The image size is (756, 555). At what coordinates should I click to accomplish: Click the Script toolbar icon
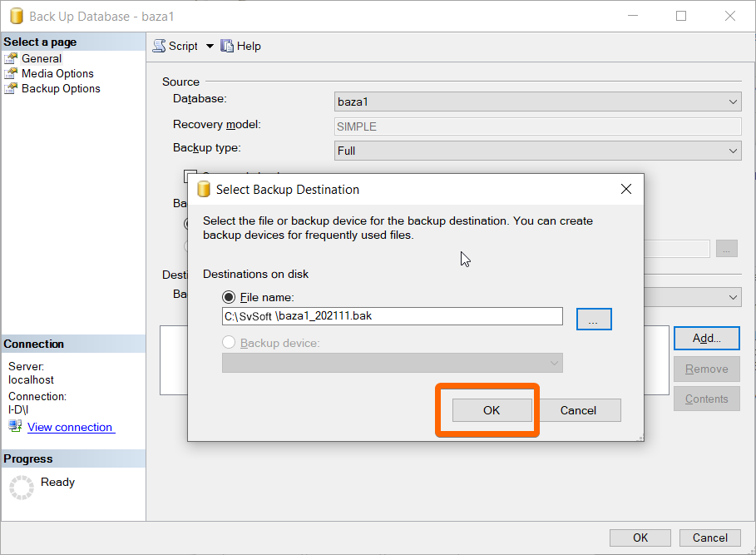[159, 46]
